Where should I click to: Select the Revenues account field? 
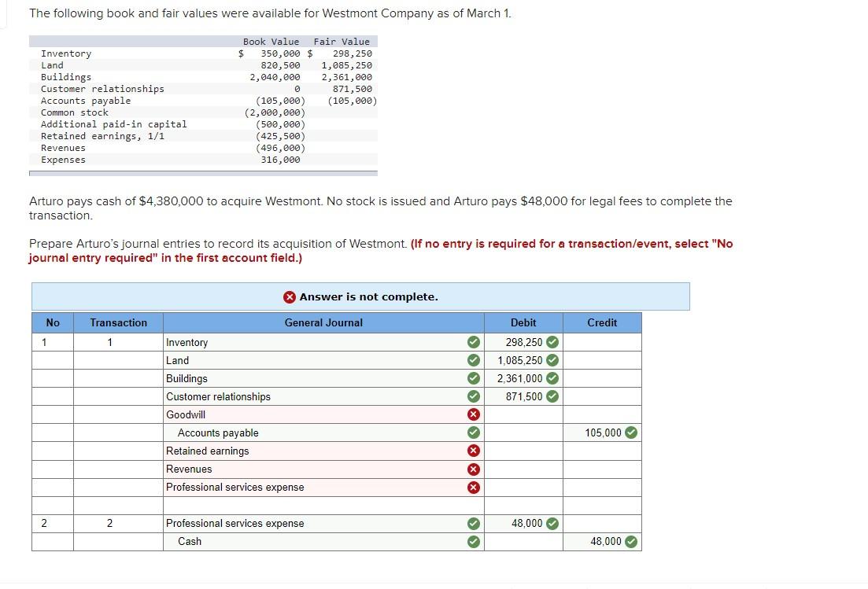pos(323,469)
